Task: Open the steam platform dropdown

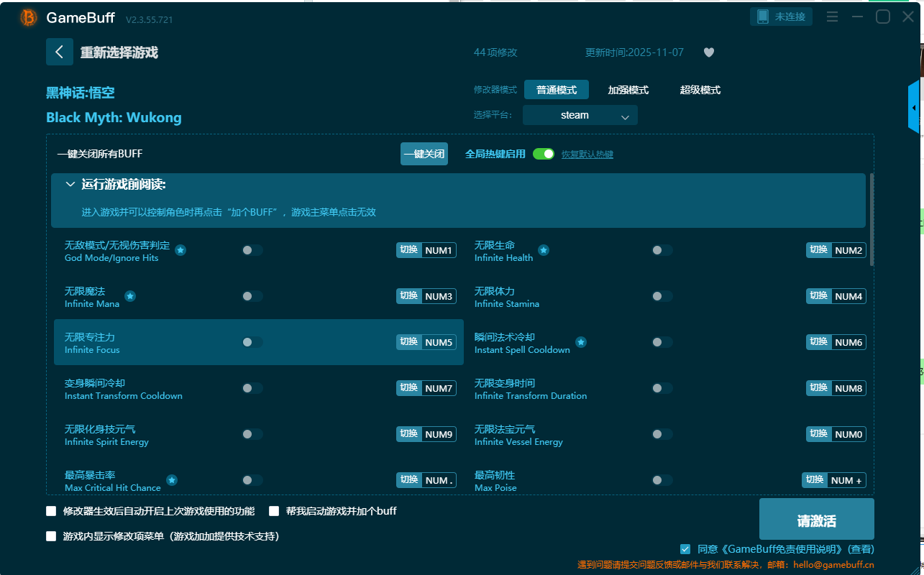Action: point(580,115)
